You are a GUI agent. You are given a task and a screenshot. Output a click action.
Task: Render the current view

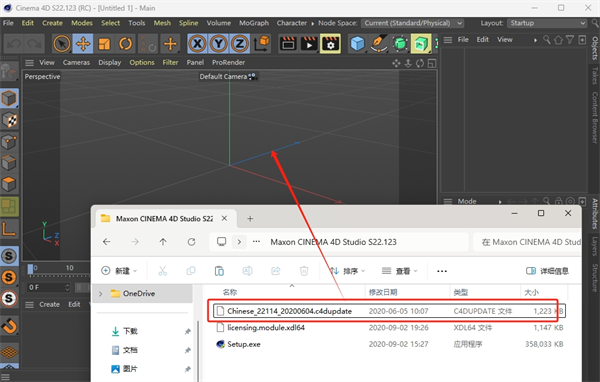pos(288,44)
